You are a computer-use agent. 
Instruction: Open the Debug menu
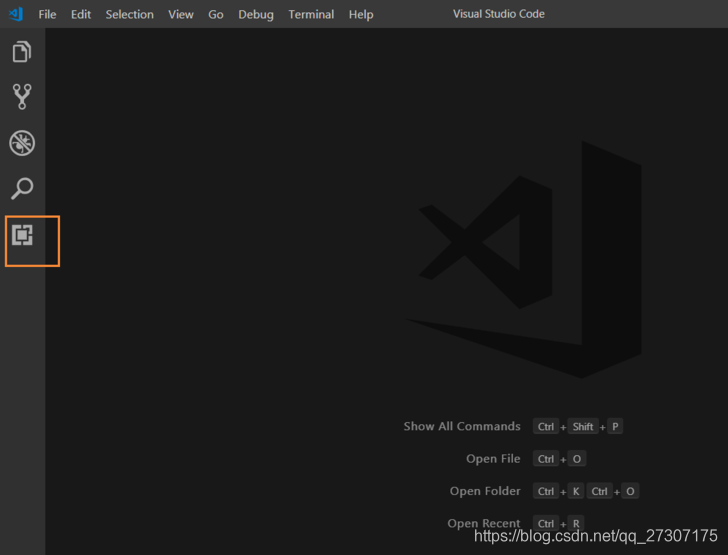pos(256,14)
